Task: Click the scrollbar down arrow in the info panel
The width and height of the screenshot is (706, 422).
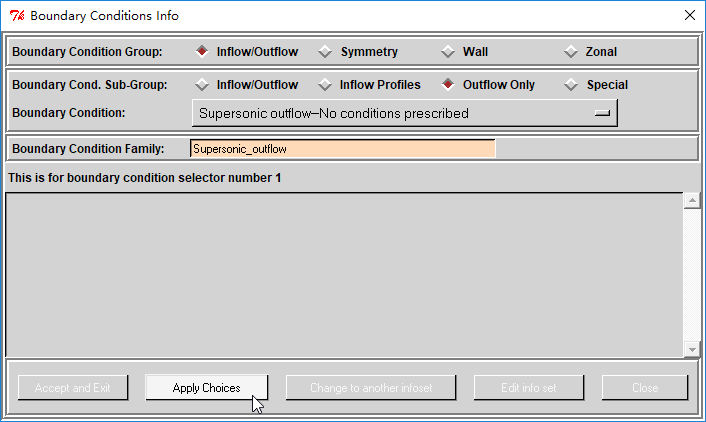Action: tap(692, 349)
